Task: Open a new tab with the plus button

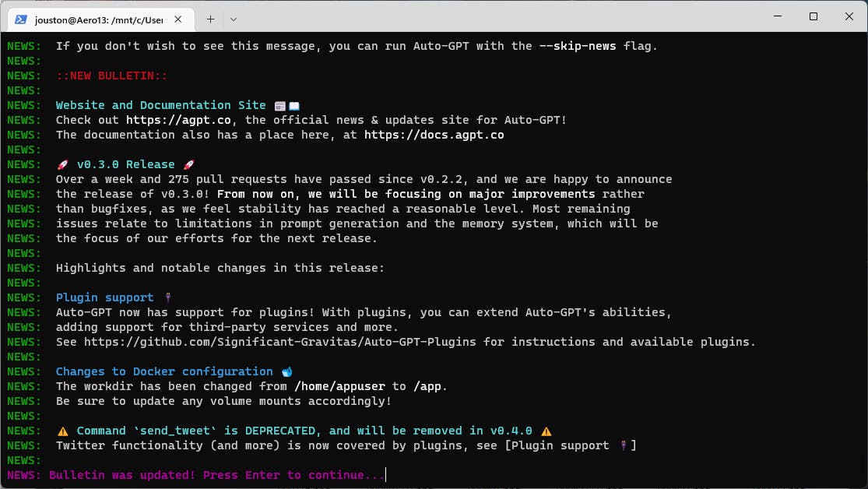Action: pyautogui.click(x=210, y=19)
